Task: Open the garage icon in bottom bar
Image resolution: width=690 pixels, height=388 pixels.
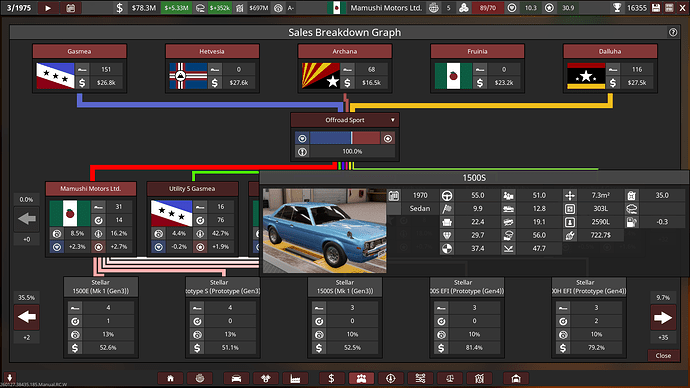Action: (x=516, y=378)
